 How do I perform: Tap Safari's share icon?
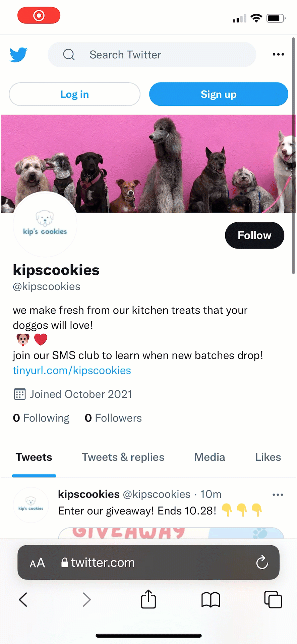coord(148,599)
